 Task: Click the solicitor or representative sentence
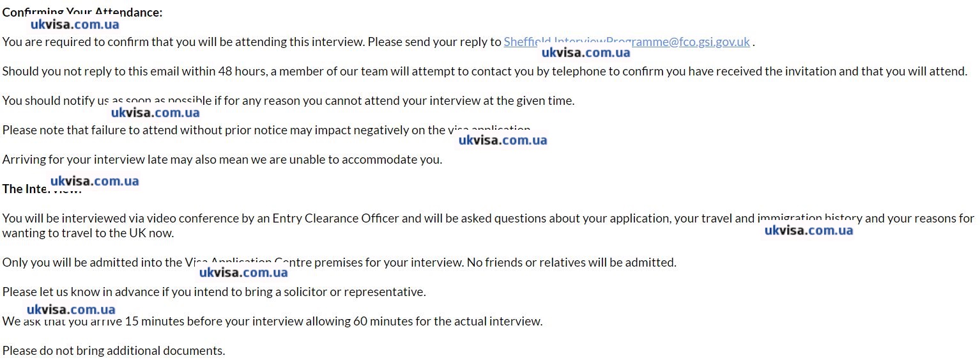[213, 292]
